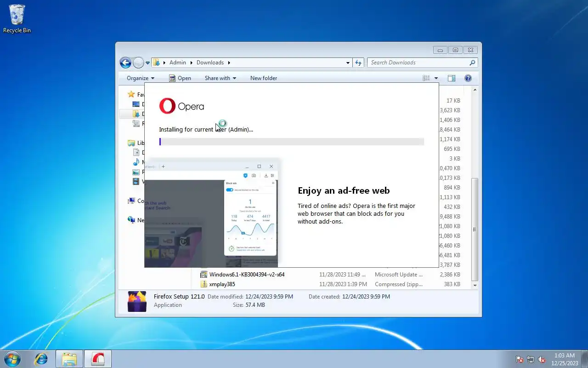Viewport: 588px width, 368px height.
Task: Change view using the view icon
Action: coord(426,78)
